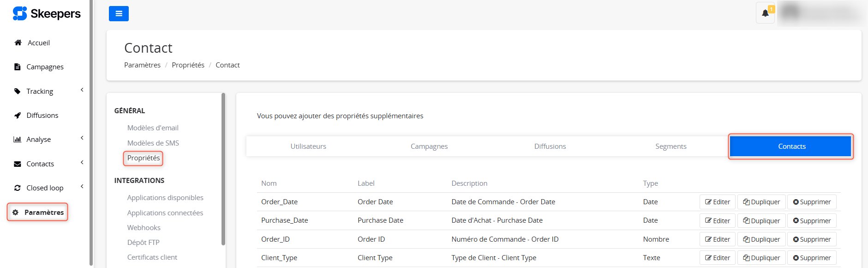Duplicate the Order_Date property
868x268 pixels.
[761, 202]
